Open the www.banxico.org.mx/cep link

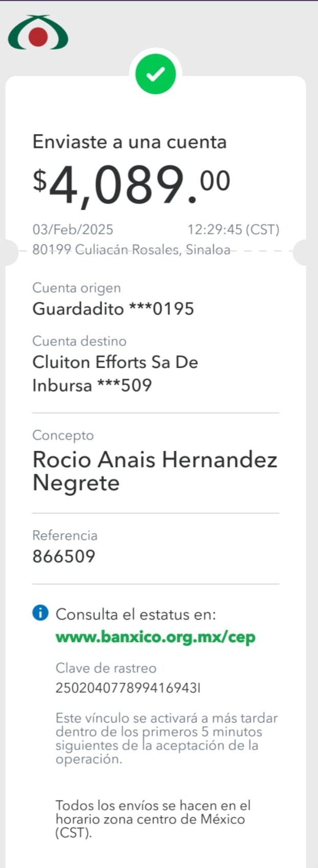(155, 637)
